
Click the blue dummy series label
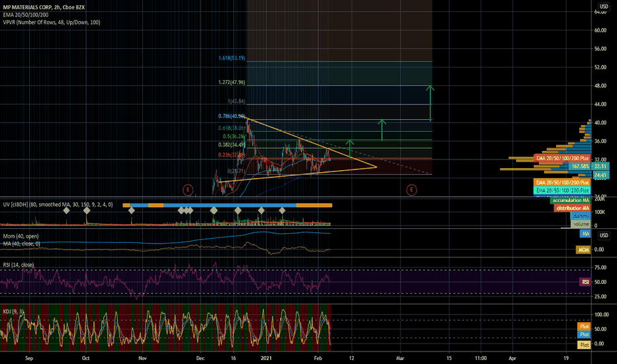click(581, 216)
